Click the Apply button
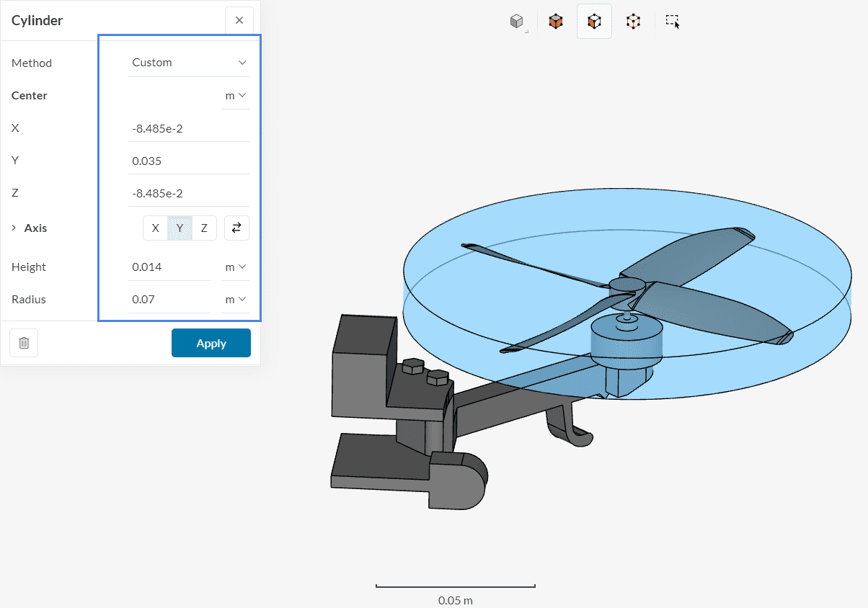Viewport: 868px width, 608px height. (x=211, y=342)
